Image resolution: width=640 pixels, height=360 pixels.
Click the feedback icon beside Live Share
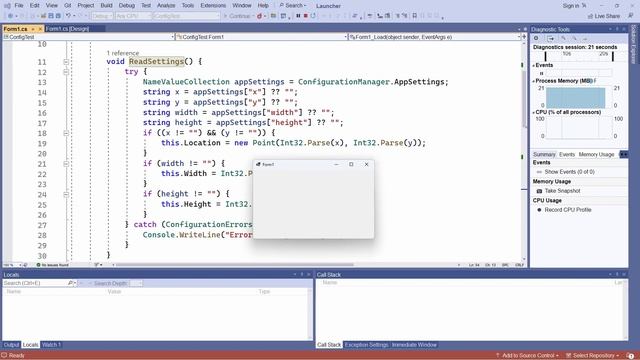631,16
